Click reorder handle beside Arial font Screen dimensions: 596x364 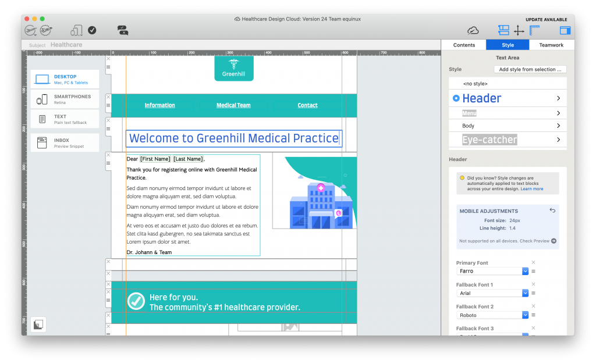pos(533,293)
